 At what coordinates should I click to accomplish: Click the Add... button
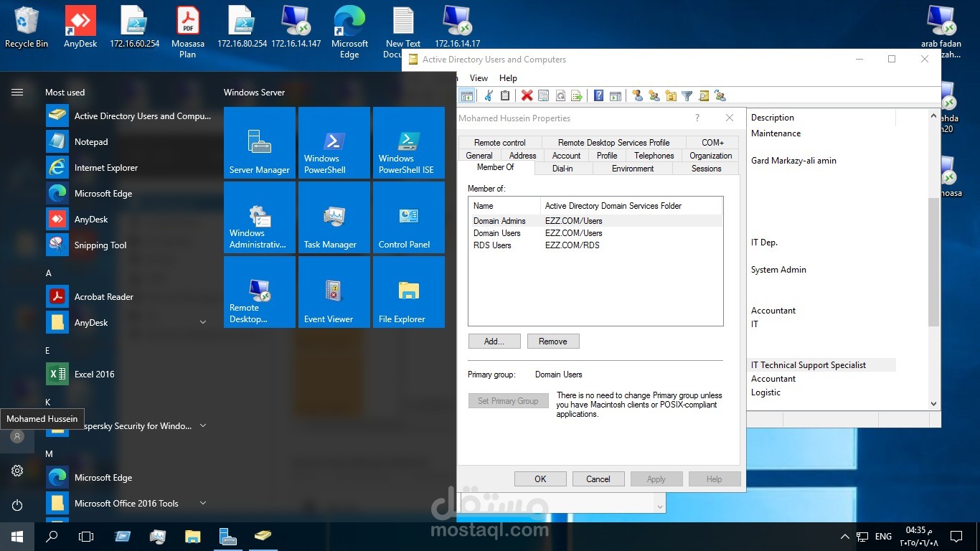click(494, 342)
